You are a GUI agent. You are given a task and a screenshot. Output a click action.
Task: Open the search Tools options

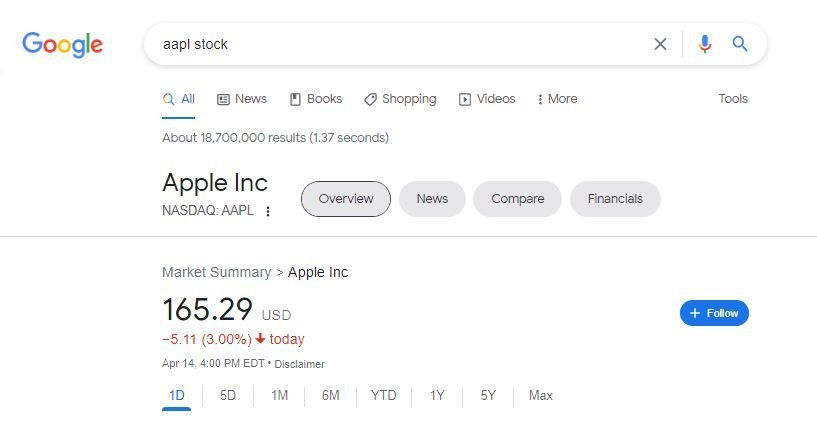[733, 98]
